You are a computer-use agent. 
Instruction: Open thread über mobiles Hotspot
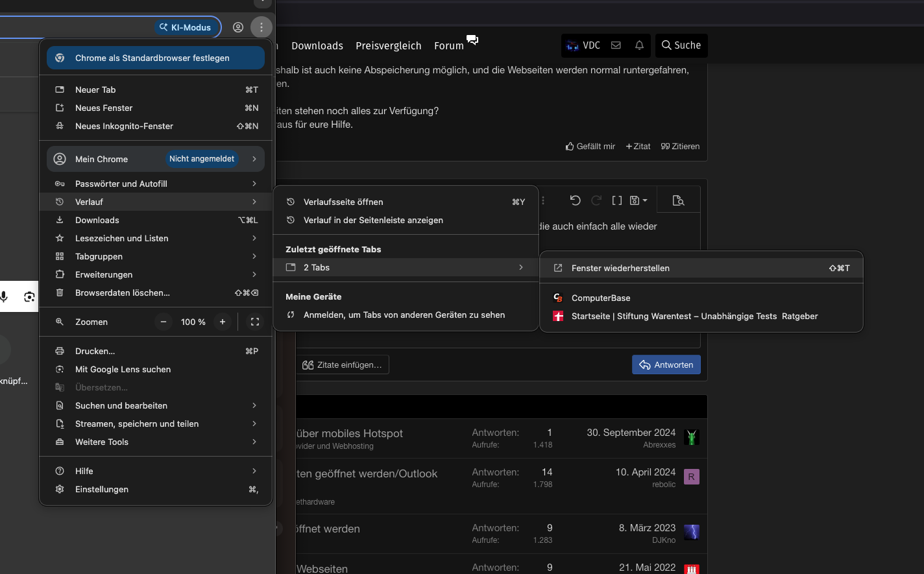[x=350, y=433]
